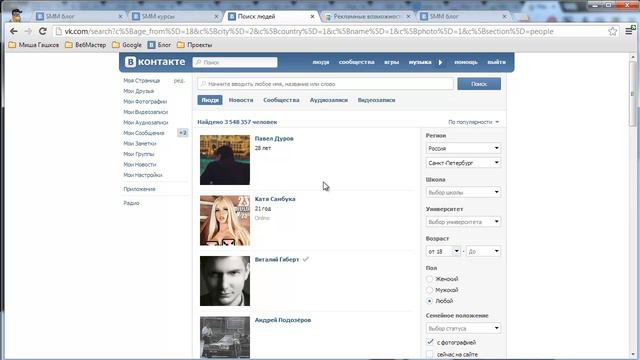640x360 pixels.
Task: Open the Google bookmark folder
Action: click(x=127, y=45)
